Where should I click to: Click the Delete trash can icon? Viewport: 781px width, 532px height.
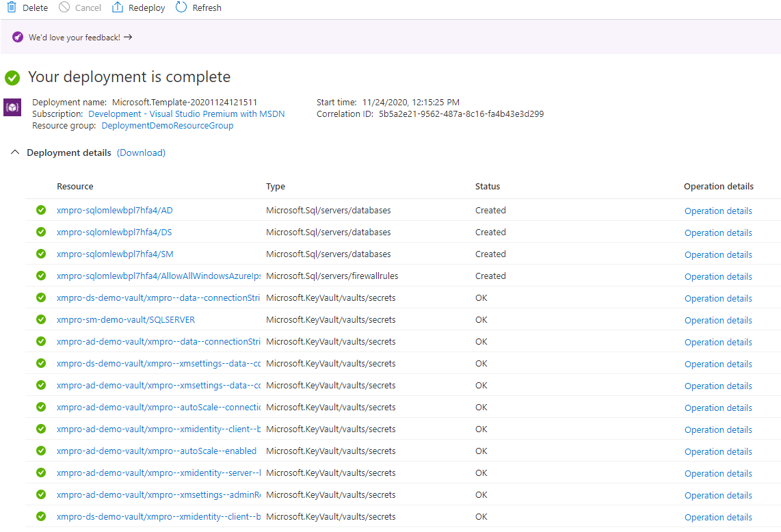12,7
